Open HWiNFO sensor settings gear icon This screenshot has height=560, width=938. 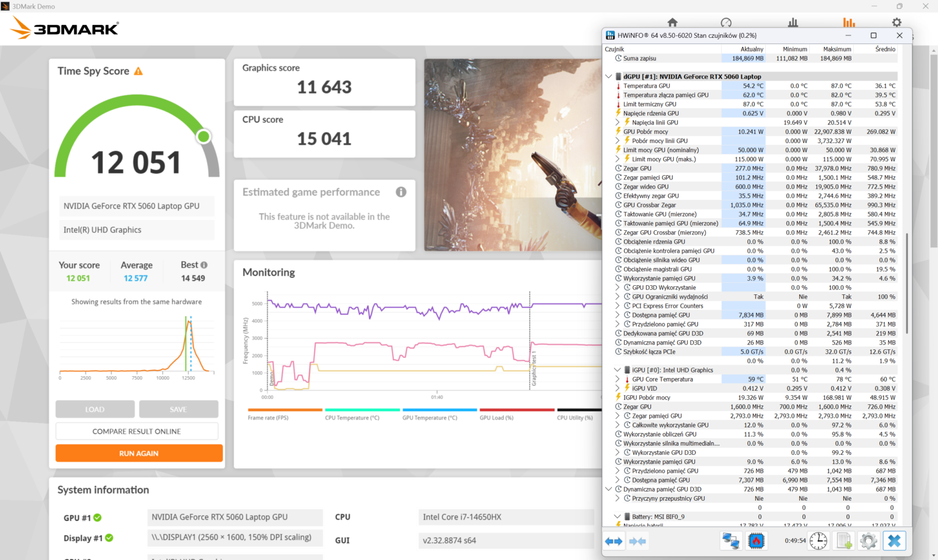tap(868, 541)
